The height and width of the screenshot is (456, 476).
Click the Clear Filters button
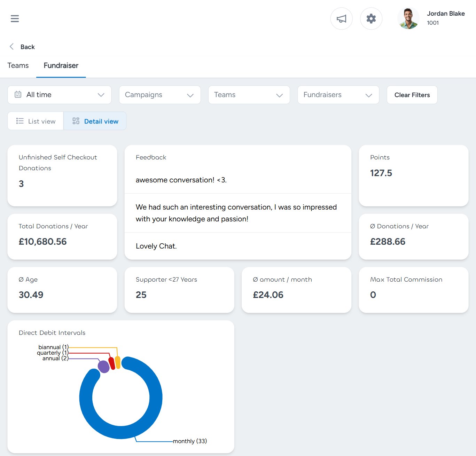point(412,95)
